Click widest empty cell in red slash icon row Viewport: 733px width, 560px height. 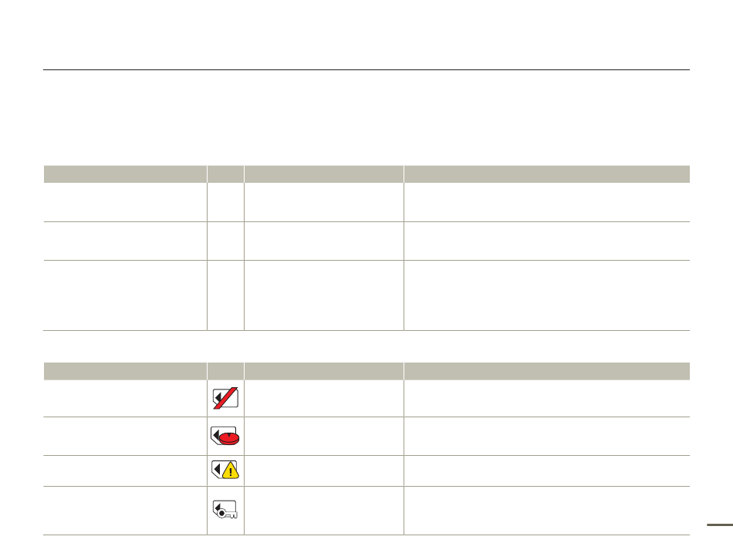547,398
